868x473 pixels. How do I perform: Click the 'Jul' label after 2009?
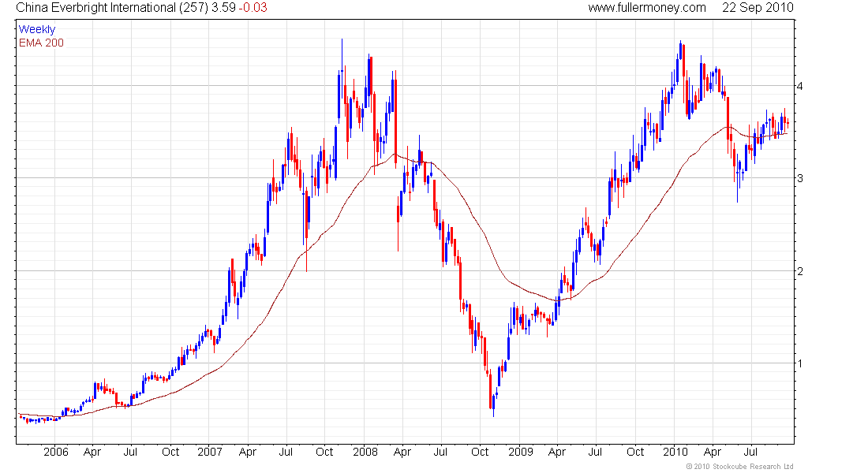tap(595, 452)
